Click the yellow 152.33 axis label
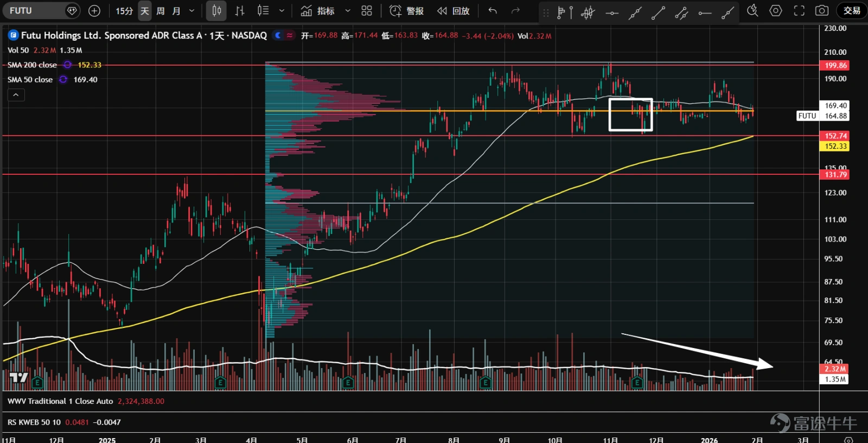 click(x=835, y=146)
